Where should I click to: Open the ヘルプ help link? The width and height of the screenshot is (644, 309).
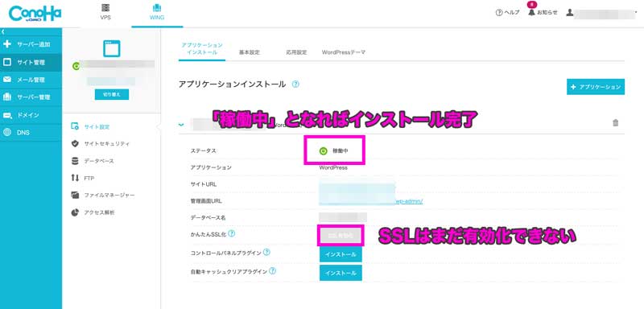tap(508, 12)
